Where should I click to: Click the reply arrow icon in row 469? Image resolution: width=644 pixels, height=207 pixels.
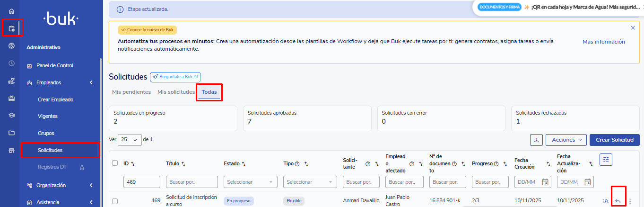pos(618,201)
